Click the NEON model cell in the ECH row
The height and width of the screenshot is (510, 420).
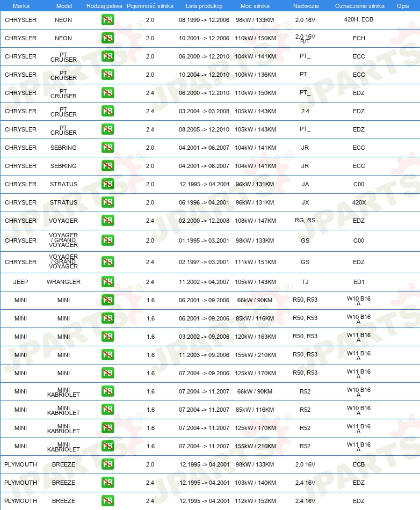point(63,38)
